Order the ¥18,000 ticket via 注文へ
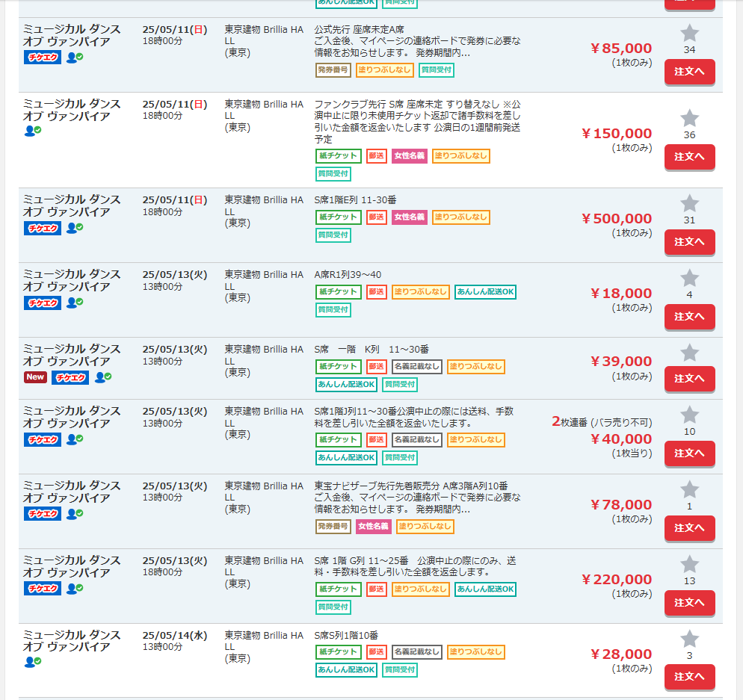This screenshot has width=743, height=700. click(689, 317)
